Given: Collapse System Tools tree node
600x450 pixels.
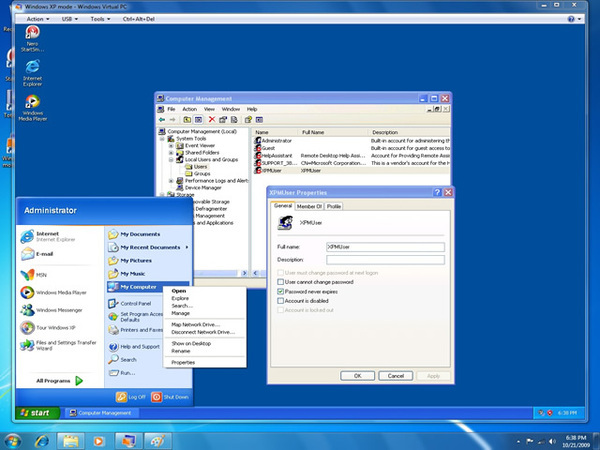Looking at the screenshot, I should (162, 139).
